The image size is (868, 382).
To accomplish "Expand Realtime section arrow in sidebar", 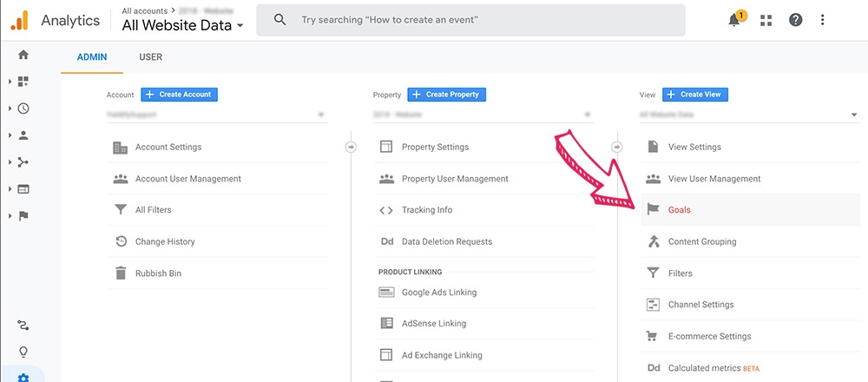I will click(x=10, y=109).
